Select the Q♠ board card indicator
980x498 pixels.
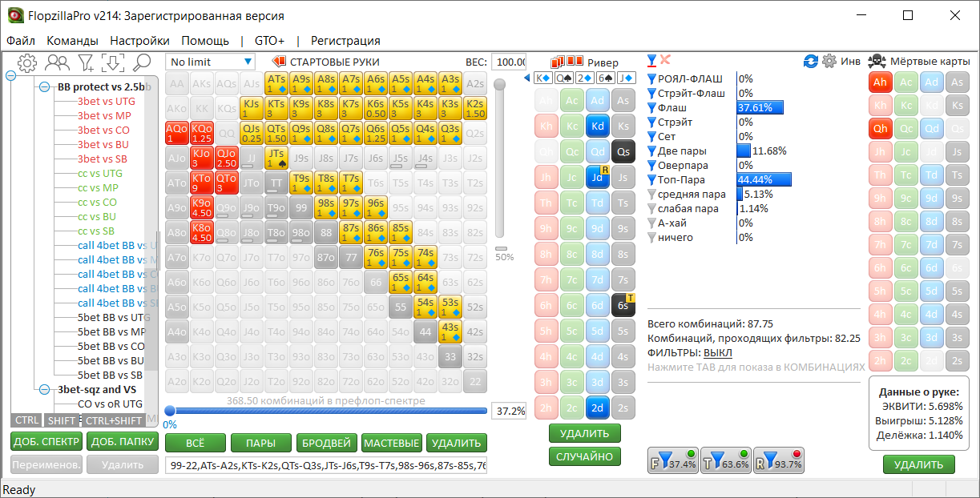[x=564, y=78]
